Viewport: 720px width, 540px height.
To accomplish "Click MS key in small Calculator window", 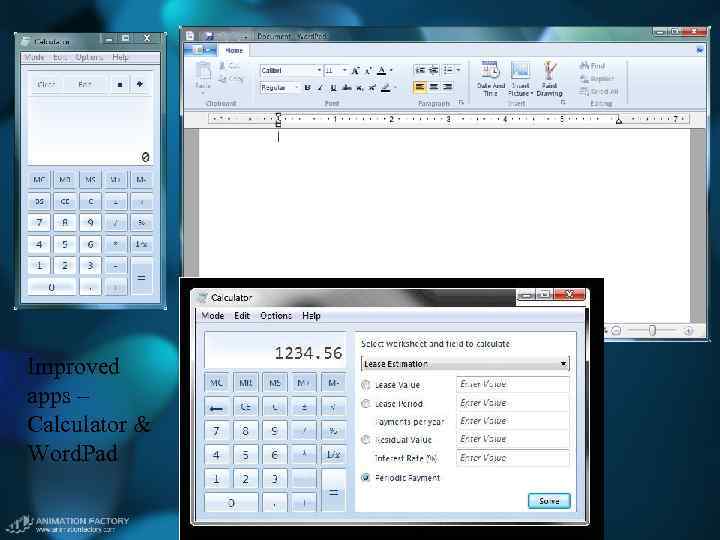I will 90,180.
